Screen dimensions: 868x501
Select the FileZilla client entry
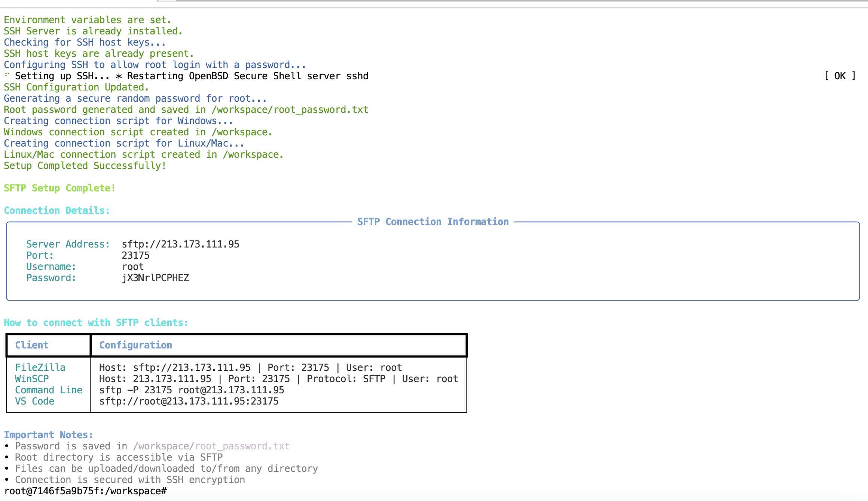[x=40, y=367]
